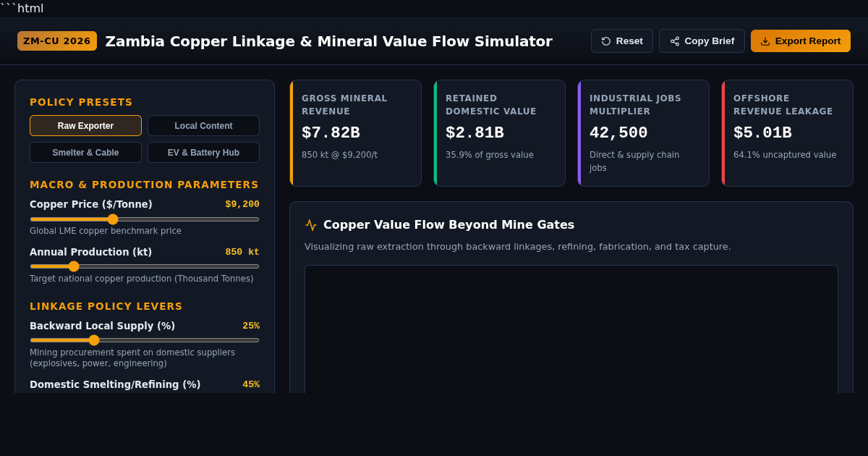Select the Raw Exporter preset
The image size is (868, 456).
point(85,125)
